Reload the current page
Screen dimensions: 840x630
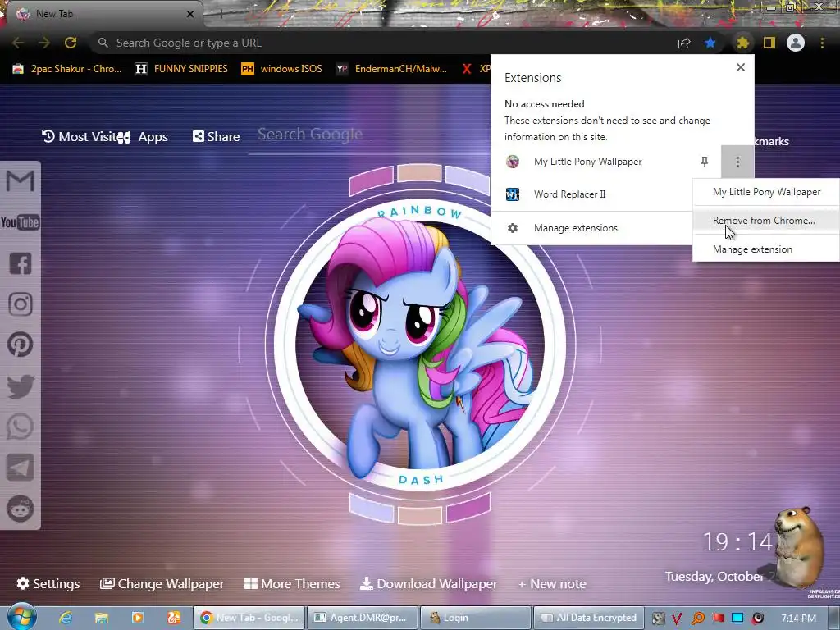[71, 43]
